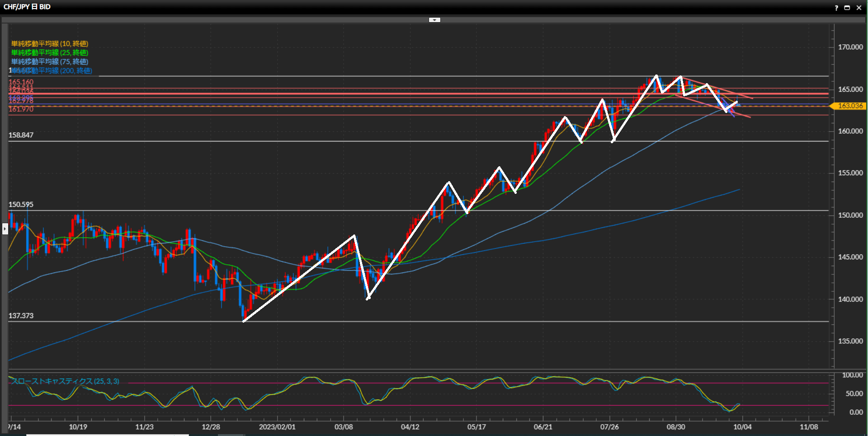This screenshot has width=868, height=436.
Task: Close the CHF/JPY chart window
Action: pos(859,8)
